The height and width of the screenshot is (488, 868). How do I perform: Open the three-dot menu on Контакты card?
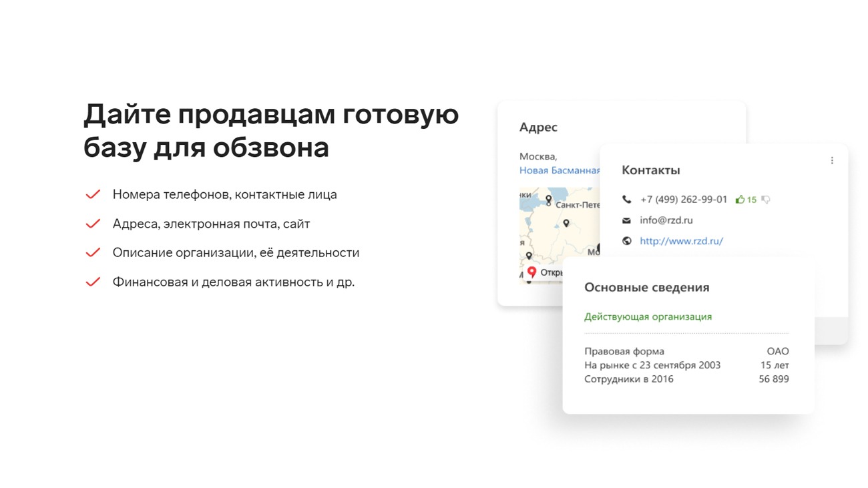pyautogui.click(x=832, y=160)
